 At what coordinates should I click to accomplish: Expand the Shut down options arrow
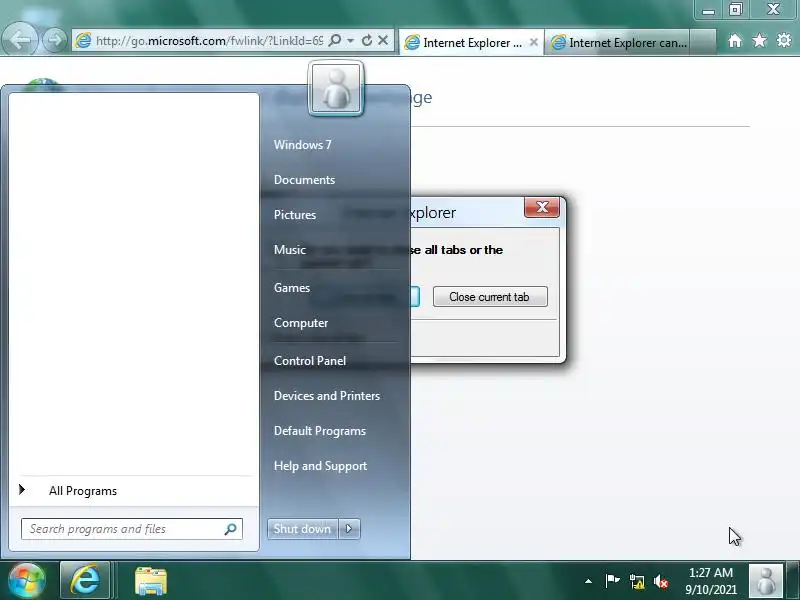click(x=349, y=529)
